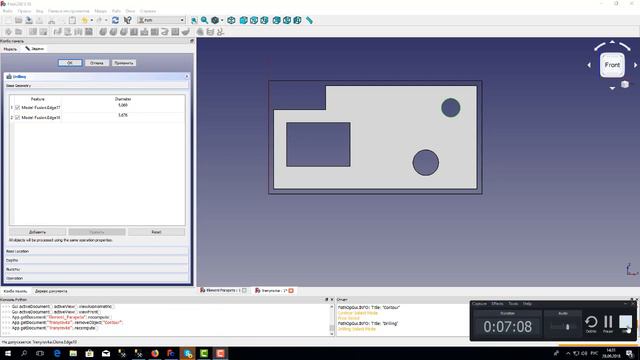Switch to Дерево документа bottom tab
Viewport: 640px width, 360px height.
(51, 291)
